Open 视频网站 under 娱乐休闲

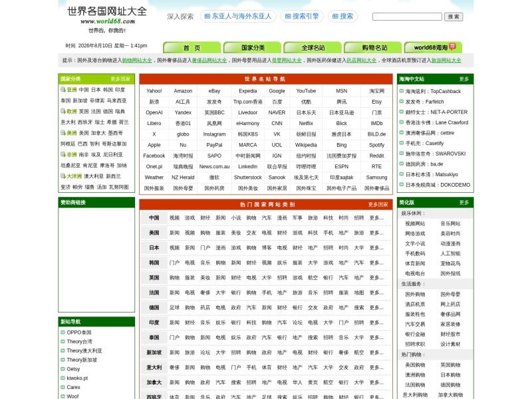(415, 223)
